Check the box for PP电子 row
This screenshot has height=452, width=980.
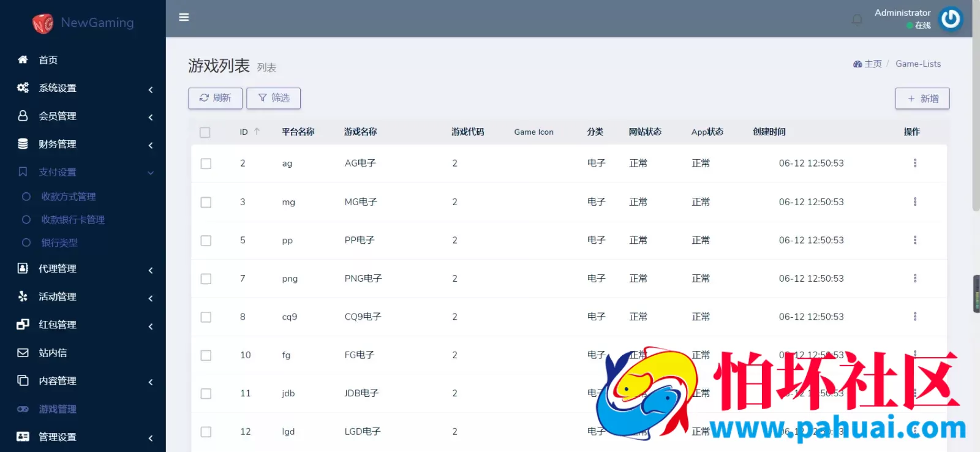pos(206,241)
